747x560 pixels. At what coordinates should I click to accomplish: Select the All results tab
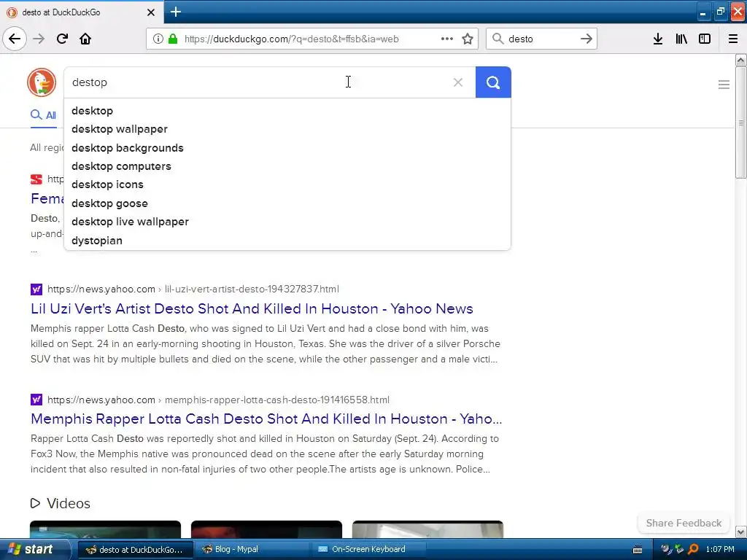[x=43, y=114]
